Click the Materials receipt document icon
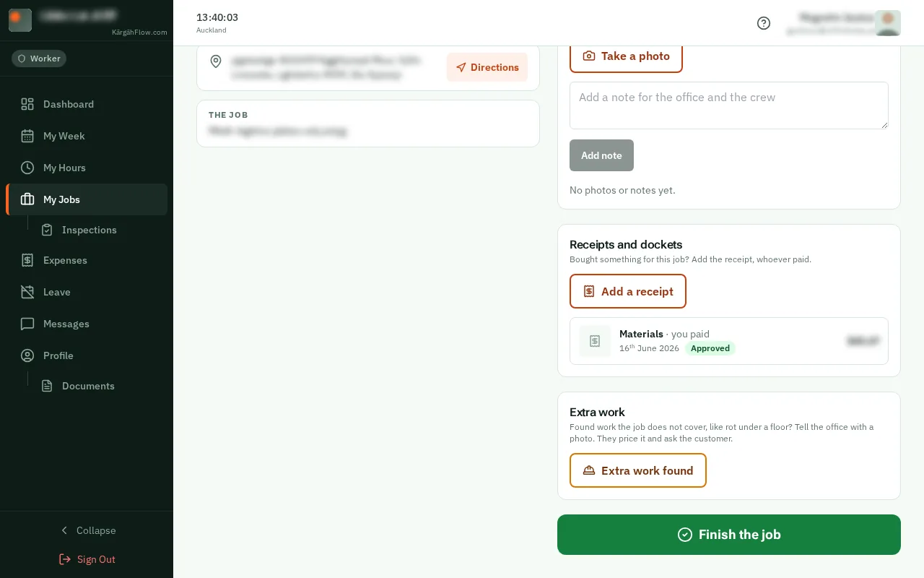 point(595,341)
